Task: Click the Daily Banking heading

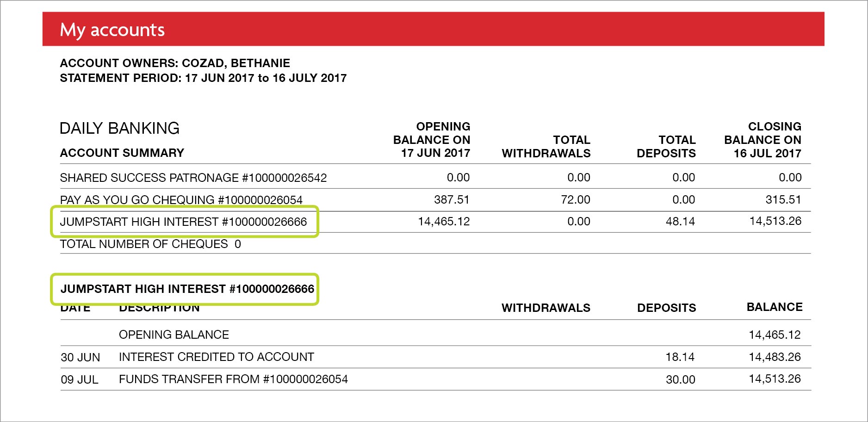Action: coord(119,128)
